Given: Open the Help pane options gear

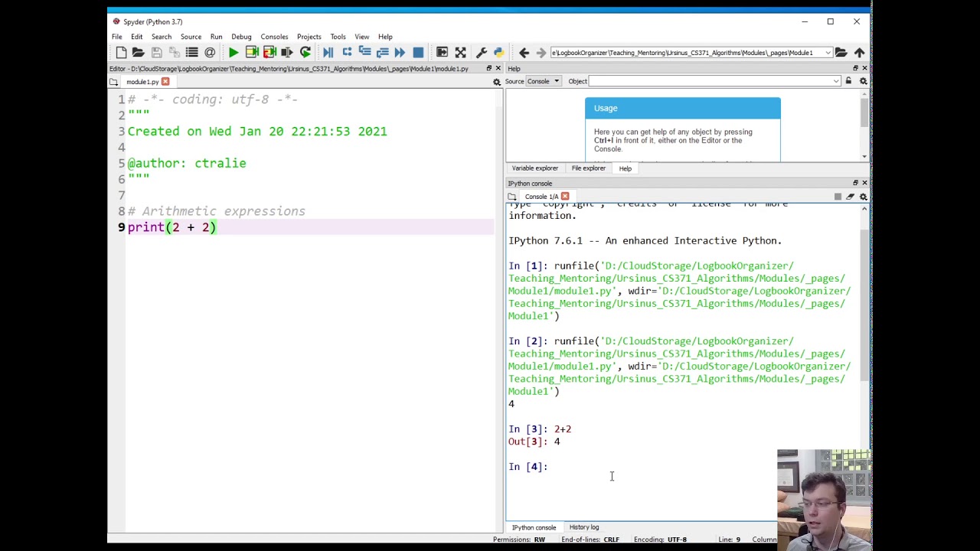Looking at the screenshot, I should pyautogui.click(x=864, y=81).
